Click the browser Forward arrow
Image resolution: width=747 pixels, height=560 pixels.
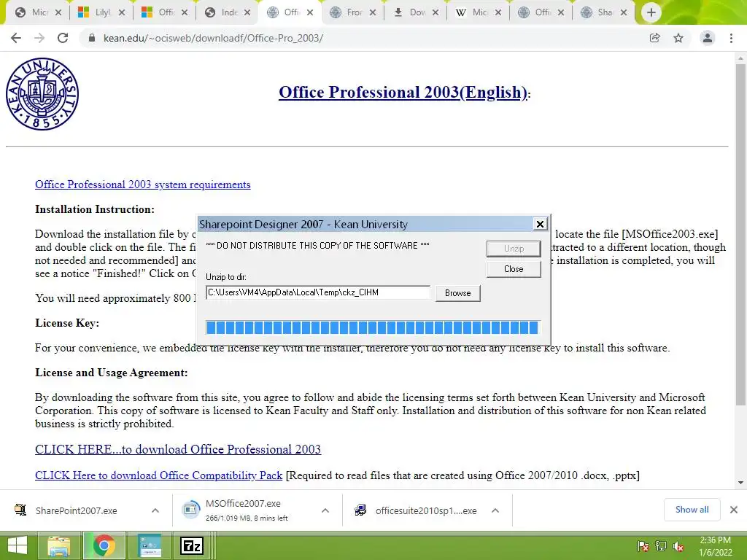click(x=39, y=38)
